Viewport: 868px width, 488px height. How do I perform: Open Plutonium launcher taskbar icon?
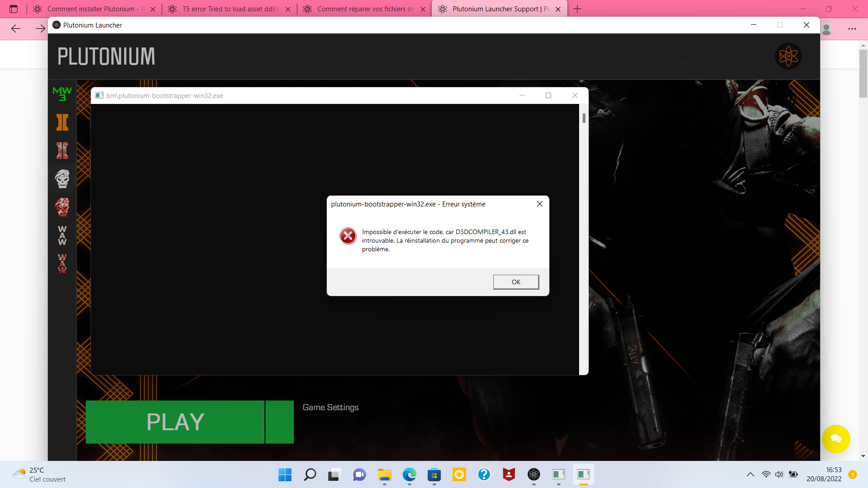534,474
